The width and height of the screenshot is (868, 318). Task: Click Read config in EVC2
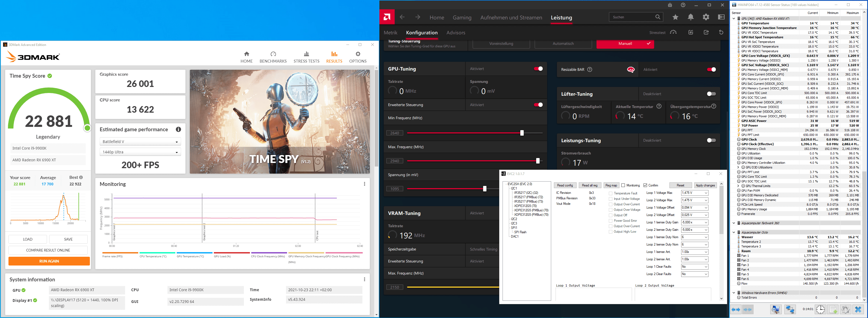(x=565, y=185)
